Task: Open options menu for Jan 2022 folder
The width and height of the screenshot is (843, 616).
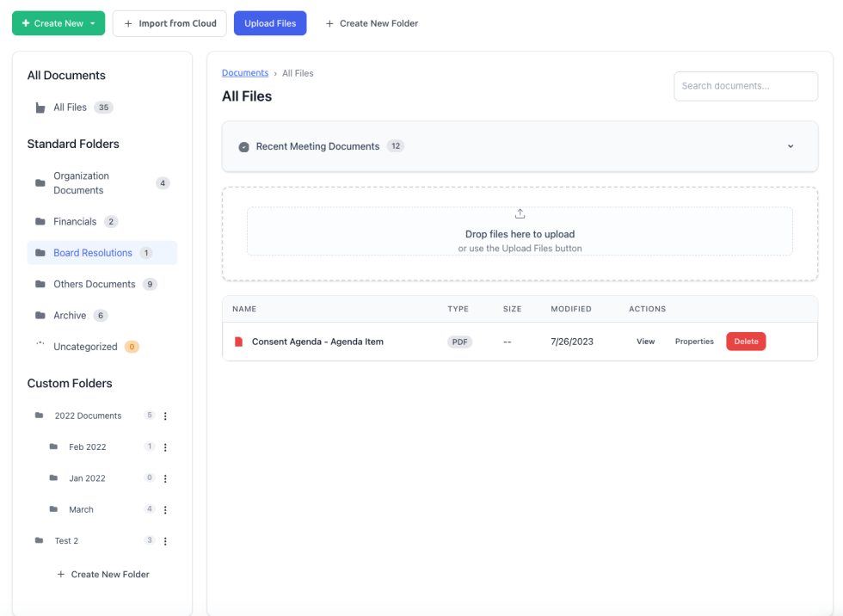Action: tap(165, 478)
